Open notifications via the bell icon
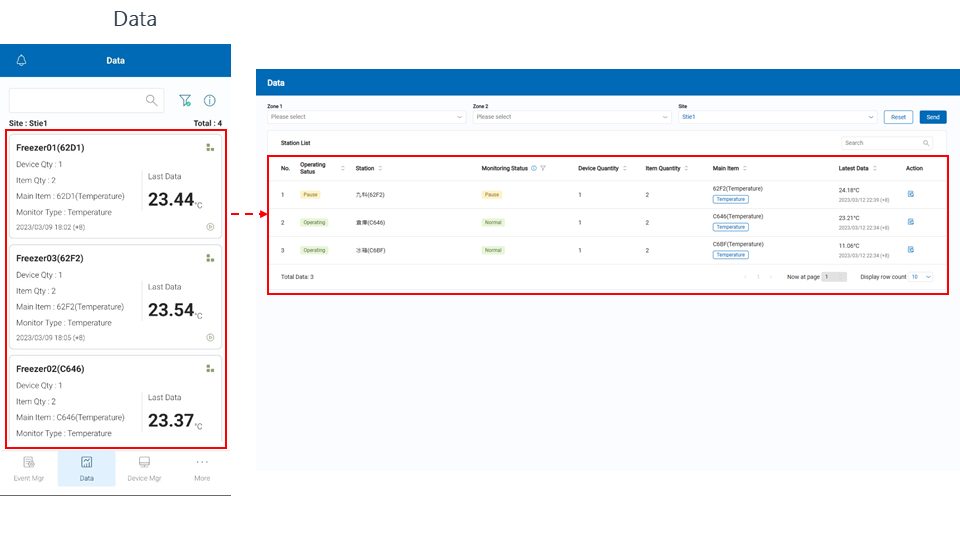960x540 pixels. point(22,61)
